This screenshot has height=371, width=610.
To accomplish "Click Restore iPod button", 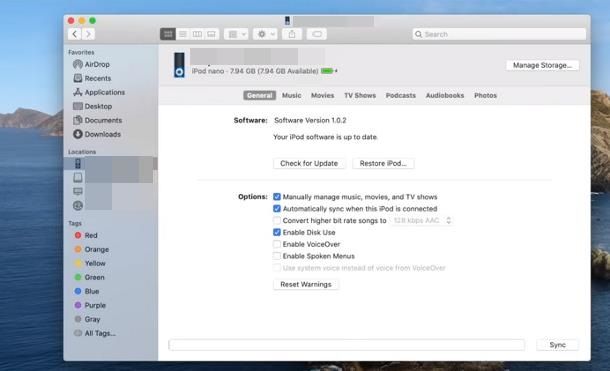I will point(383,163).
